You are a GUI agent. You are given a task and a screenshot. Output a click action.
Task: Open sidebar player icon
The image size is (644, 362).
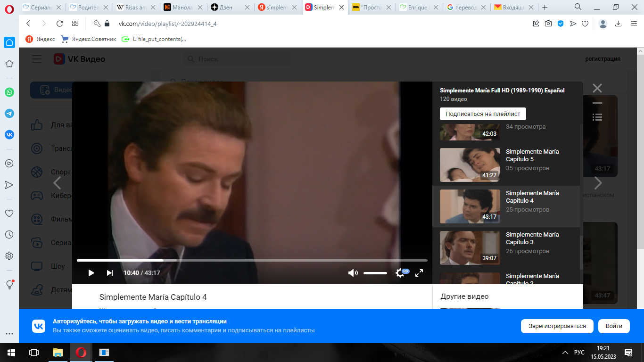click(x=9, y=163)
